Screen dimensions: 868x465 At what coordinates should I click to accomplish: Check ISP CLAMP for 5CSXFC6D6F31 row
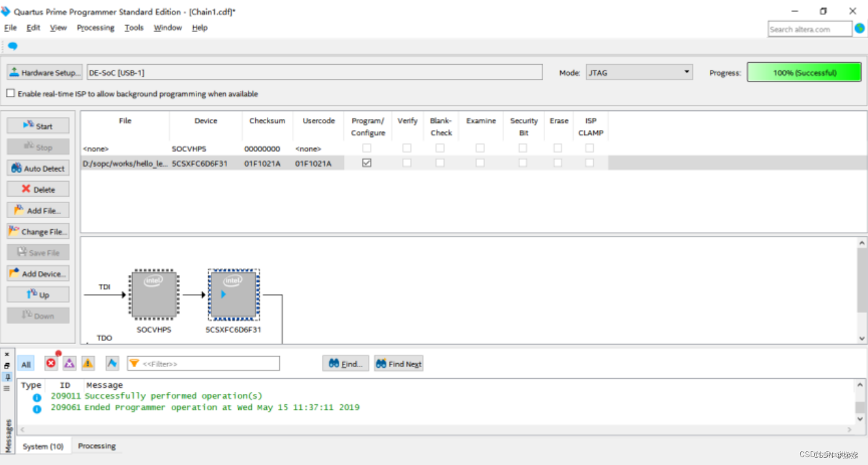(589, 163)
